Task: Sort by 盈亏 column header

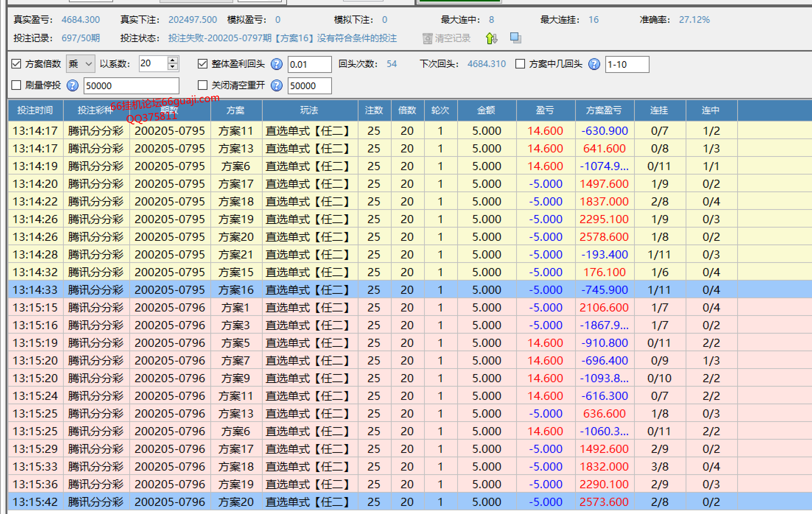Action: (546, 110)
